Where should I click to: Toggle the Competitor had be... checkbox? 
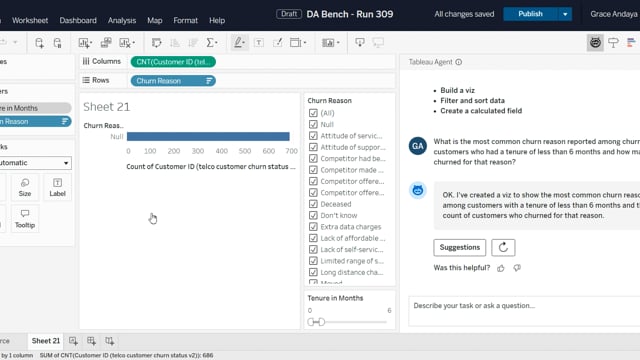[x=313, y=158]
